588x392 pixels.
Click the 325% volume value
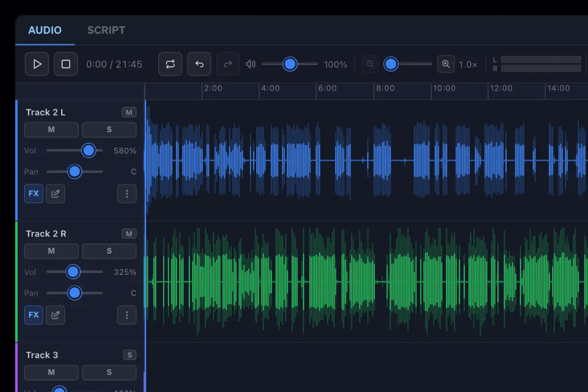pyautogui.click(x=125, y=272)
